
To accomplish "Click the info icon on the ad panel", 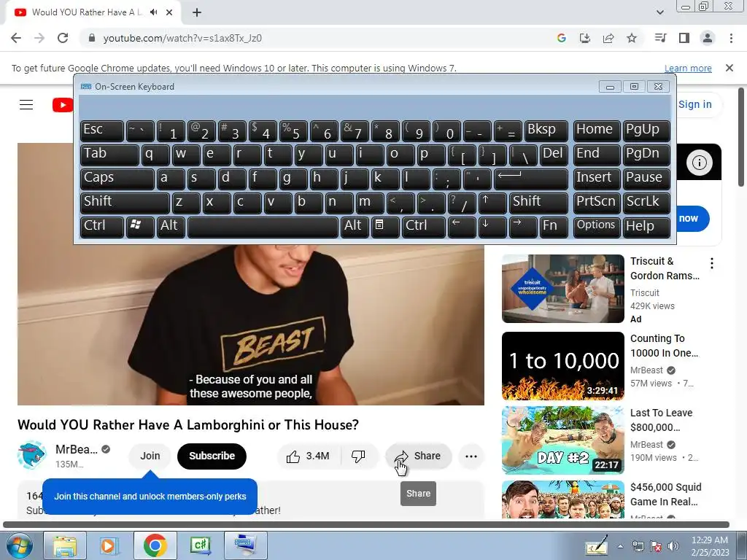I will (699, 163).
